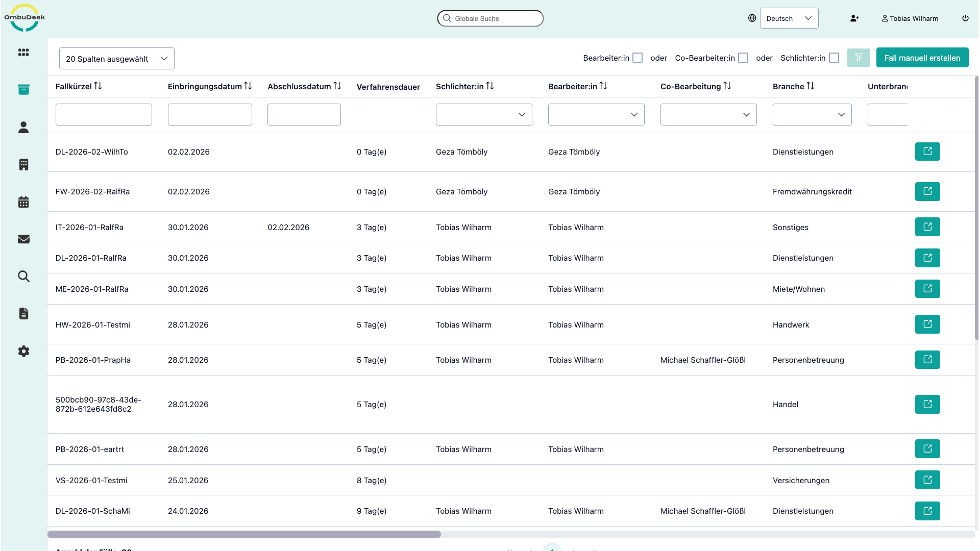Open the calendar icon in sidebar
980x551 pixels.
pyautogui.click(x=23, y=202)
